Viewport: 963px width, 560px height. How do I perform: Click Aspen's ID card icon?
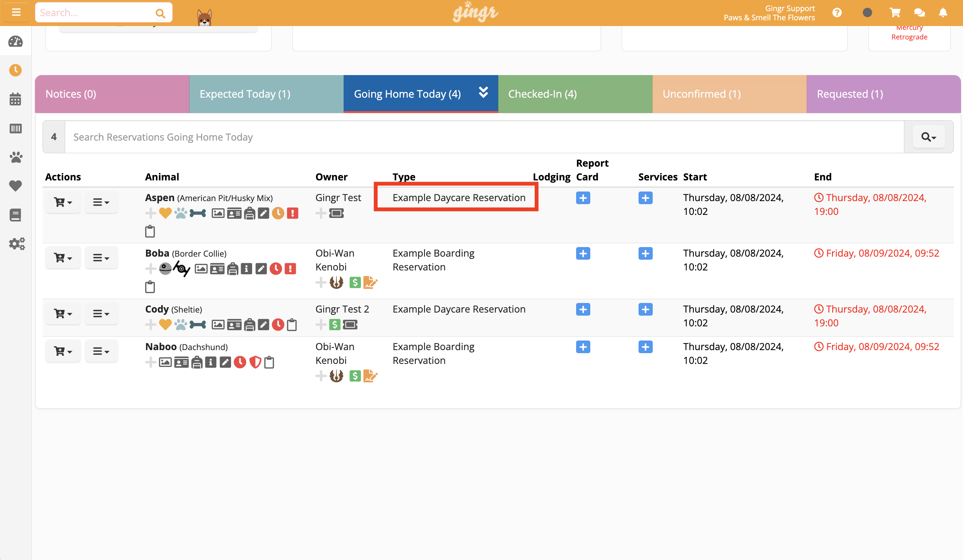point(234,213)
